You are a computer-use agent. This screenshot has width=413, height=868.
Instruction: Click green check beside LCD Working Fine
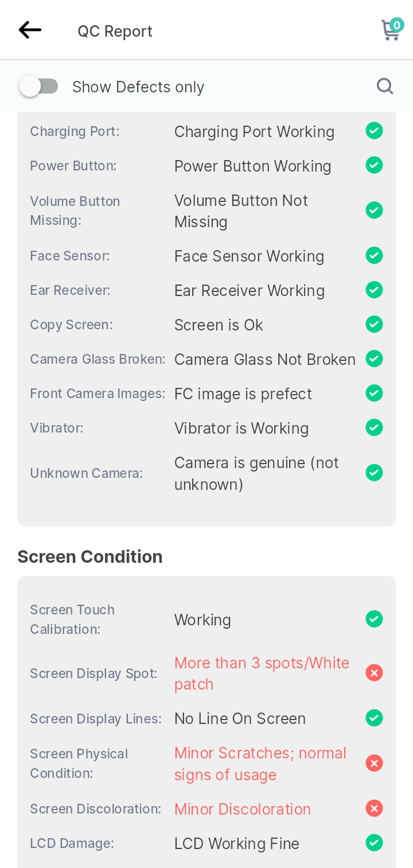pyautogui.click(x=374, y=843)
